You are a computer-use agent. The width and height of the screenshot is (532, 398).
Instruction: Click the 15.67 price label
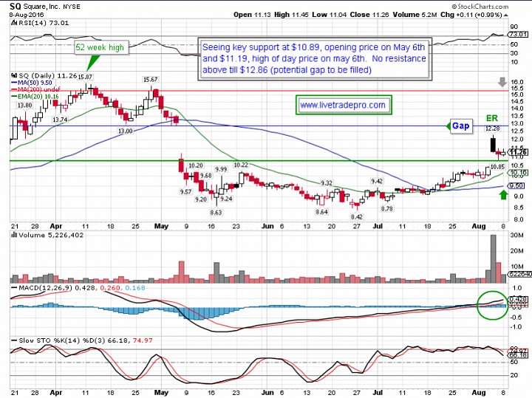pyautogui.click(x=150, y=80)
